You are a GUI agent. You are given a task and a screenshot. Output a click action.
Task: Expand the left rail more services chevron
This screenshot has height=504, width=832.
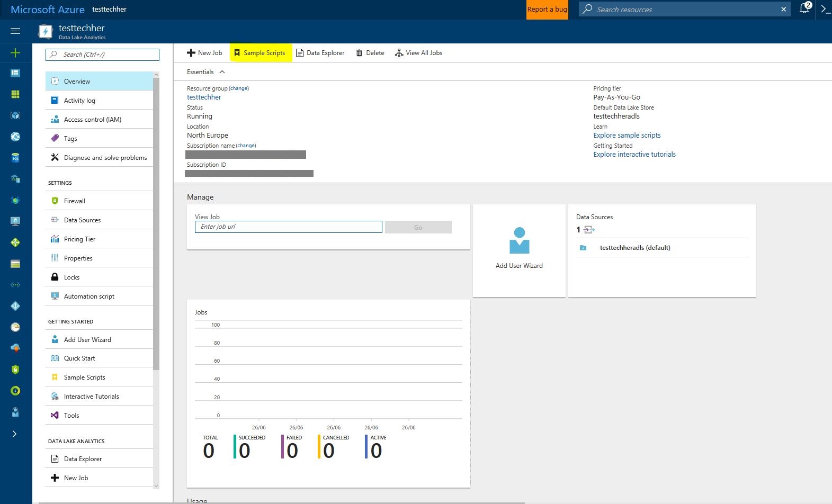pyautogui.click(x=15, y=434)
